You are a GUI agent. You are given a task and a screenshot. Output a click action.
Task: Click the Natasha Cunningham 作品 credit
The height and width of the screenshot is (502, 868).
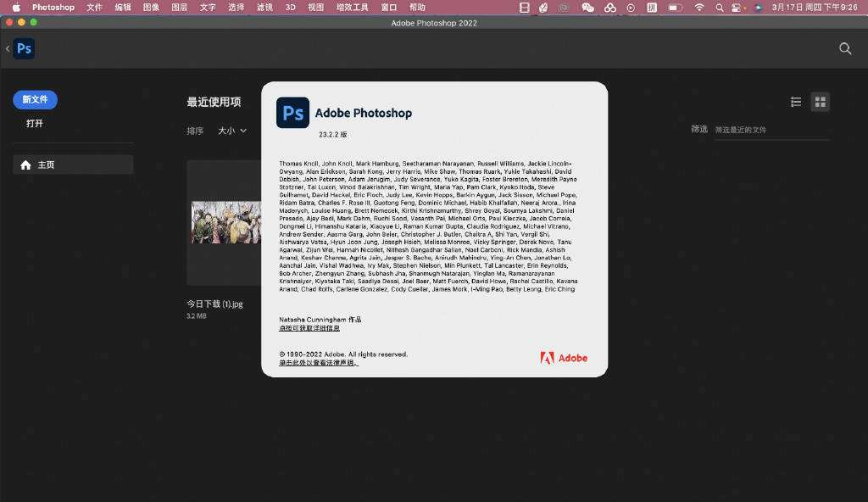point(320,320)
